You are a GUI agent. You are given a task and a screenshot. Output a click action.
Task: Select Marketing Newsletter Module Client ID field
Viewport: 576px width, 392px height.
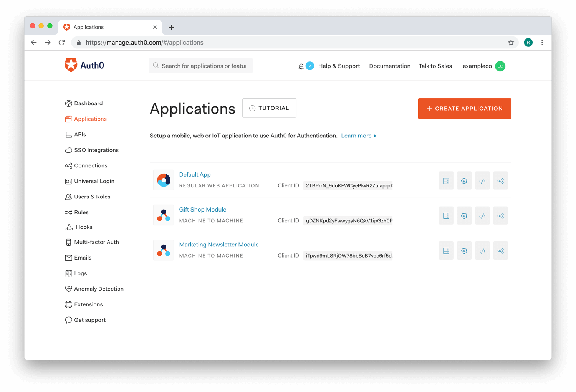(x=348, y=256)
